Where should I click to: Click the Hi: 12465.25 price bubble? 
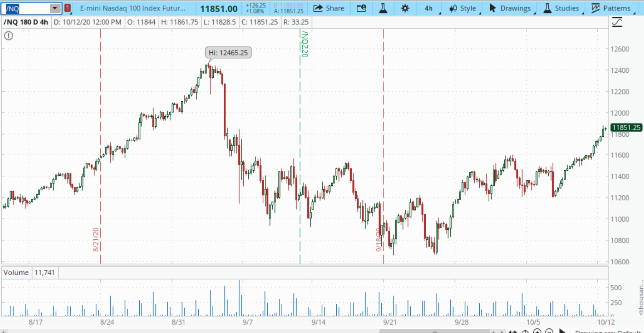coord(228,53)
